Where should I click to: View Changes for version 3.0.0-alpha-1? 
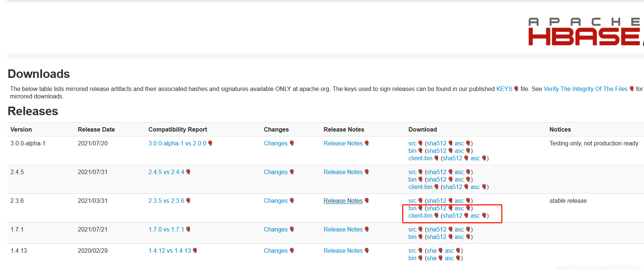275,143
